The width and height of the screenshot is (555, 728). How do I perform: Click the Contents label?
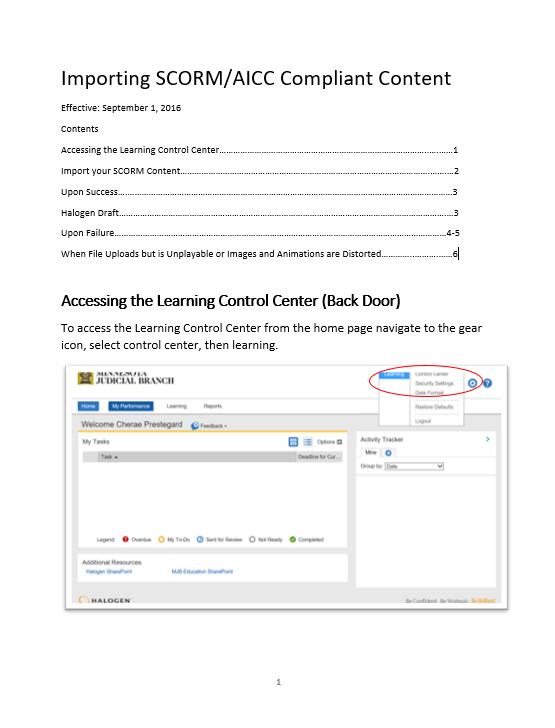coord(79,129)
